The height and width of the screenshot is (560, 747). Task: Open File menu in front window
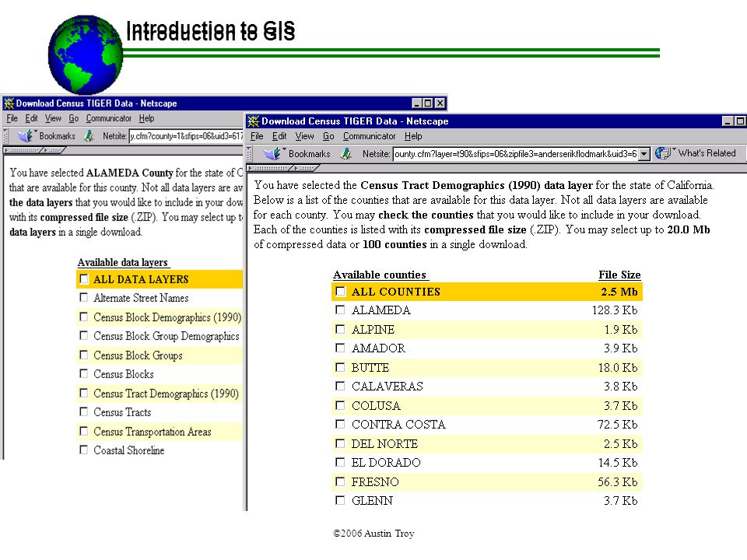tap(257, 136)
